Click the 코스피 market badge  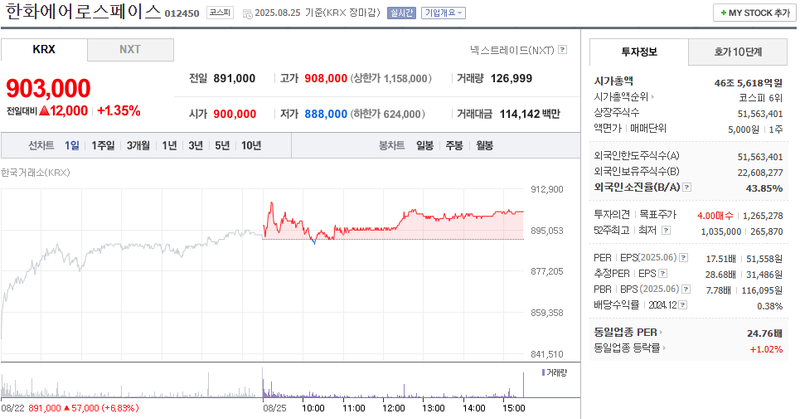tap(220, 13)
